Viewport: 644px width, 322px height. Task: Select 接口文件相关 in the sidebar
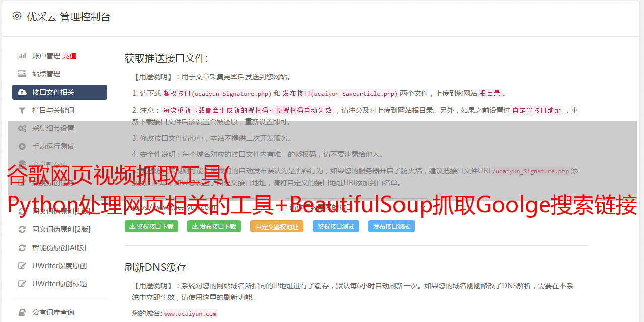pos(59,92)
